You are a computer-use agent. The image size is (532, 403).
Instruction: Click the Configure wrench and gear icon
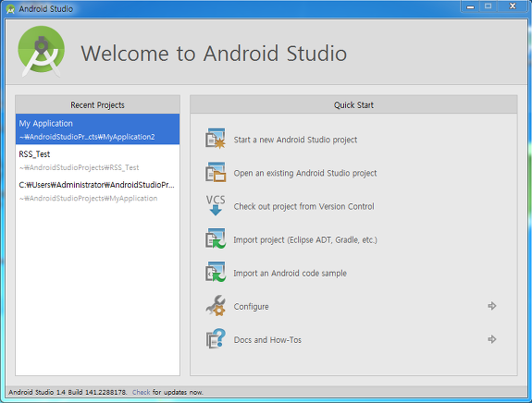[x=216, y=305]
